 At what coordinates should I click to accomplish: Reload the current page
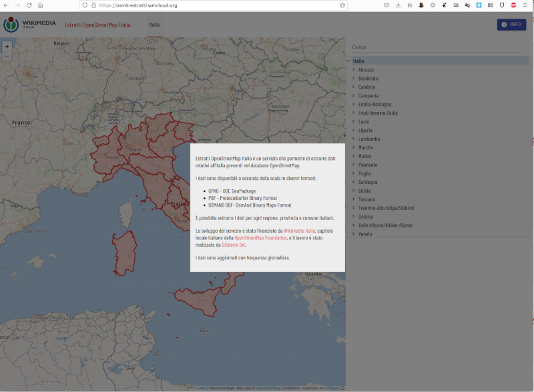(29, 5)
